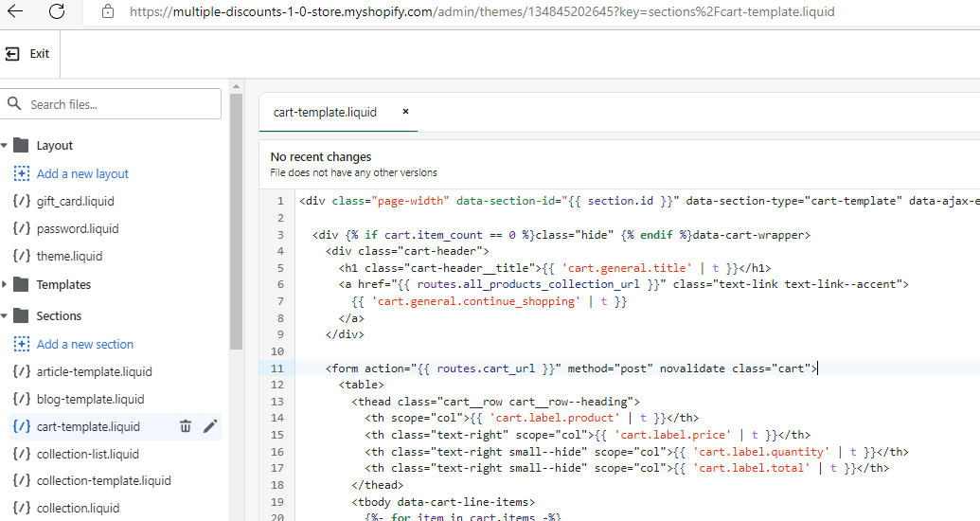This screenshot has height=521, width=980.
Task: Click 'cart.label.total' in line 17
Action: 751,469
